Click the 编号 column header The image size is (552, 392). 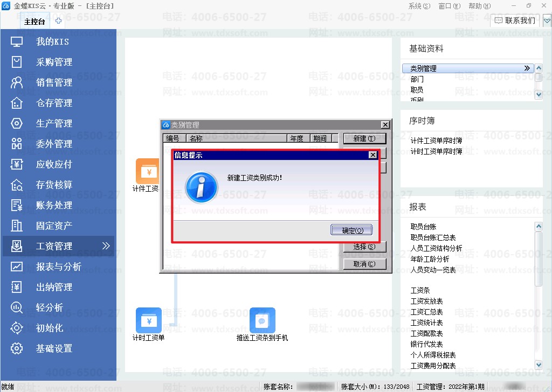pos(174,138)
